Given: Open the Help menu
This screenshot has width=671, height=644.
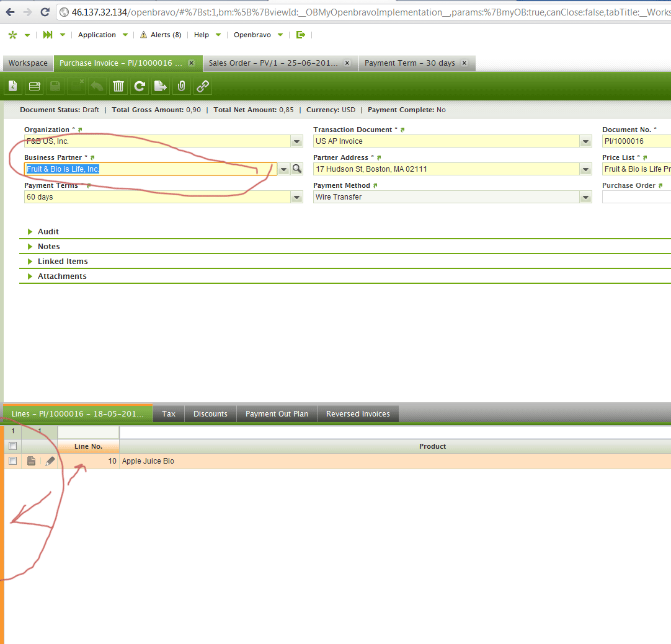Looking at the screenshot, I should coord(207,35).
